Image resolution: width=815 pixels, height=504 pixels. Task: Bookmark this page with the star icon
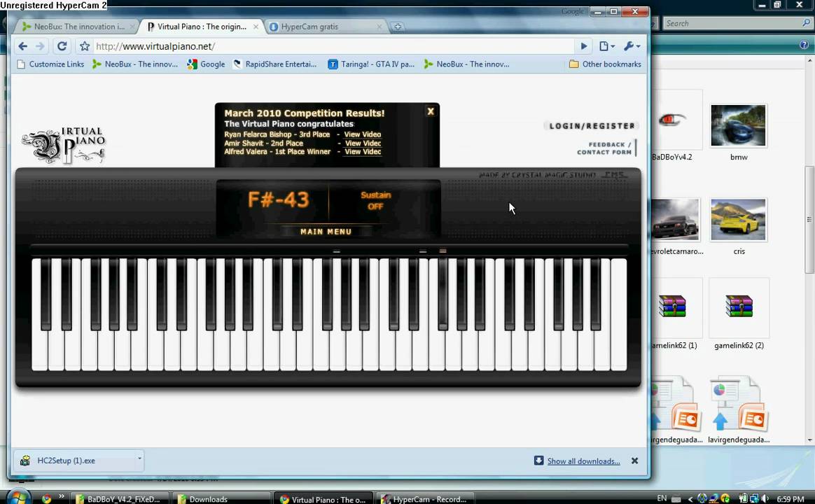coord(85,46)
